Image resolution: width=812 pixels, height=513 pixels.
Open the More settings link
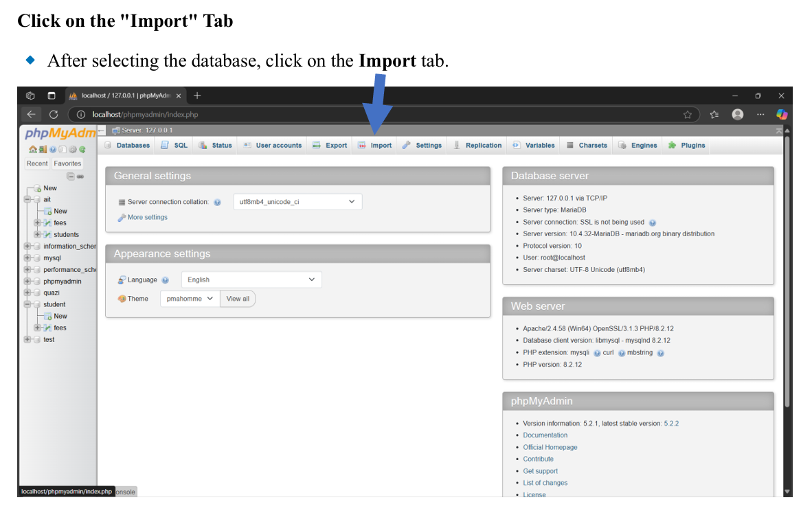(x=148, y=218)
